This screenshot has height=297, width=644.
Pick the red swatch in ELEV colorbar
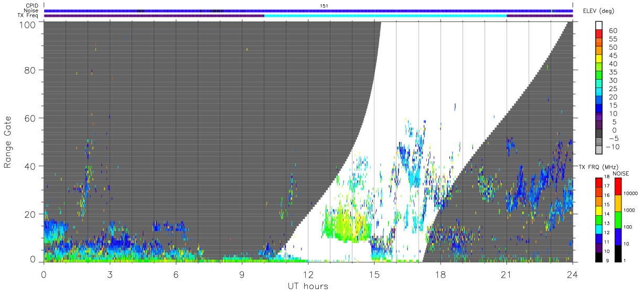(599, 34)
